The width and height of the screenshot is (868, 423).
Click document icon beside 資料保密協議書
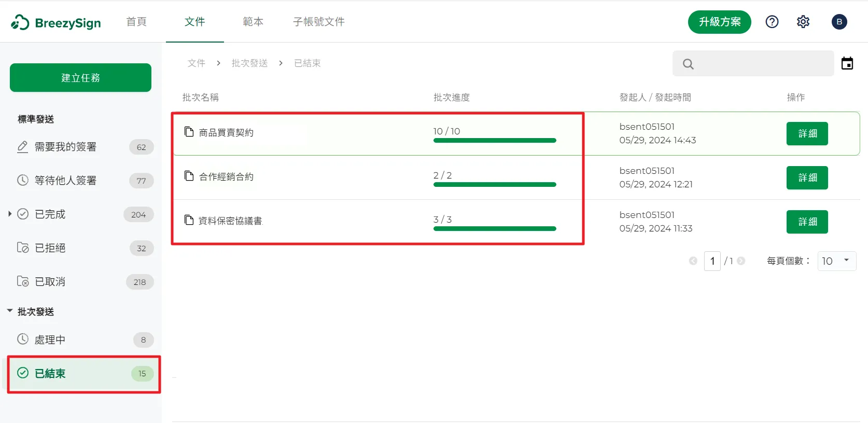coord(189,220)
